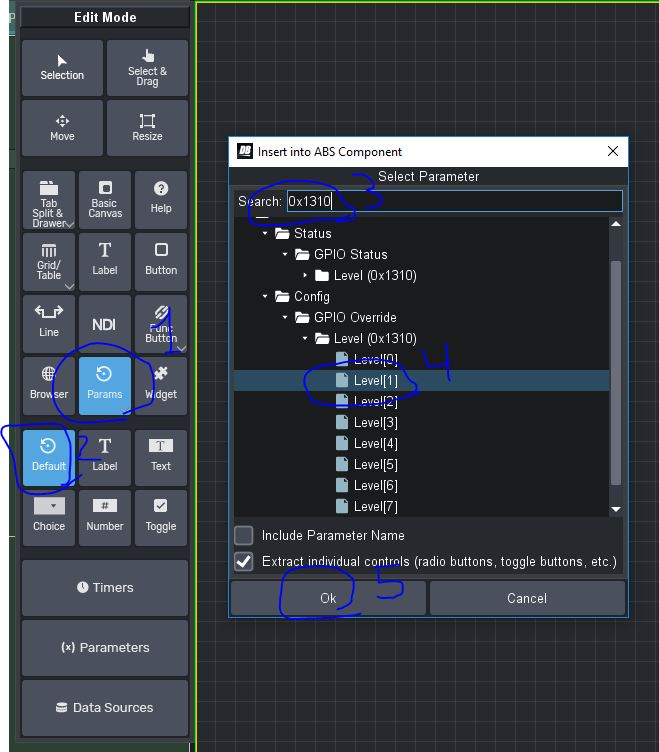The height and width of the screenshot is (752, 659).
Task: Select the Level[2] parameter
Action: coord(376,401)
